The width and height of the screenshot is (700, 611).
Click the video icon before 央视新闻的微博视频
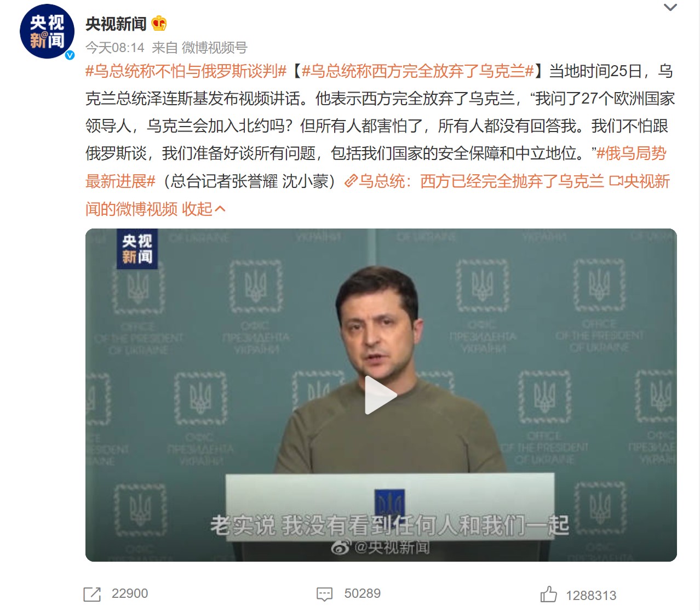tap(616, 181)
